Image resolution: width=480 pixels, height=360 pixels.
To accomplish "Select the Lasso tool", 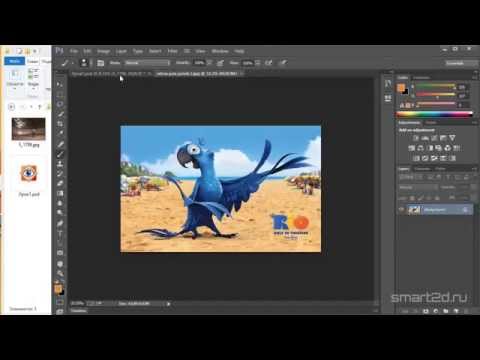I will (x=60, y=104).
